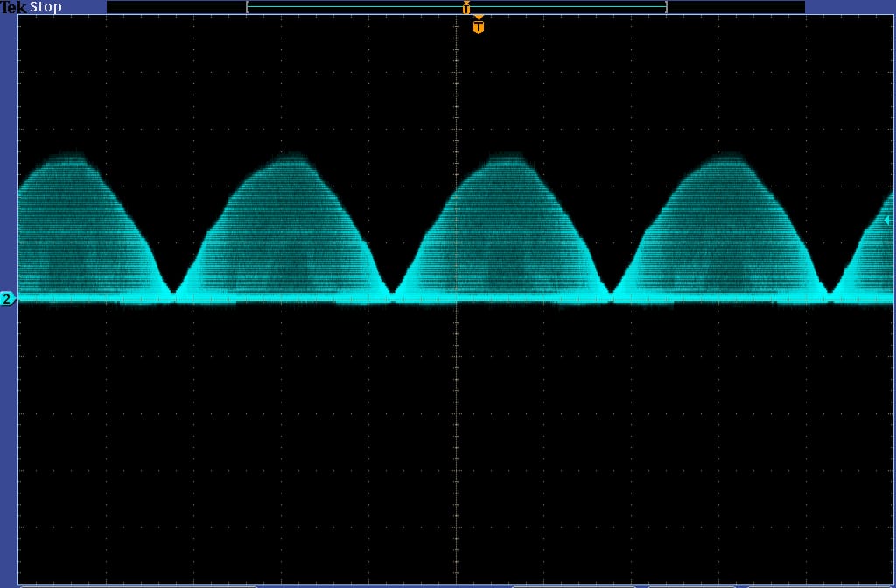Select the orange trigger marker on graticule

478,27
